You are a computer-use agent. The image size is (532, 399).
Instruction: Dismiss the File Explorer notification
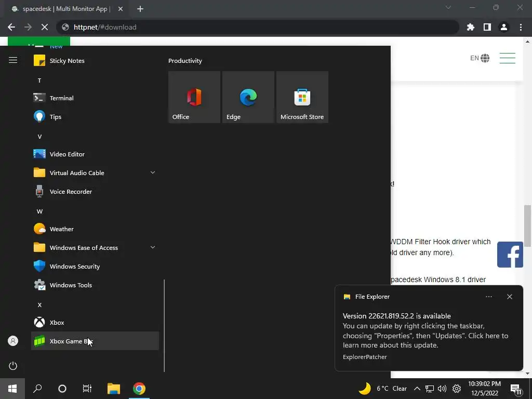509,297
